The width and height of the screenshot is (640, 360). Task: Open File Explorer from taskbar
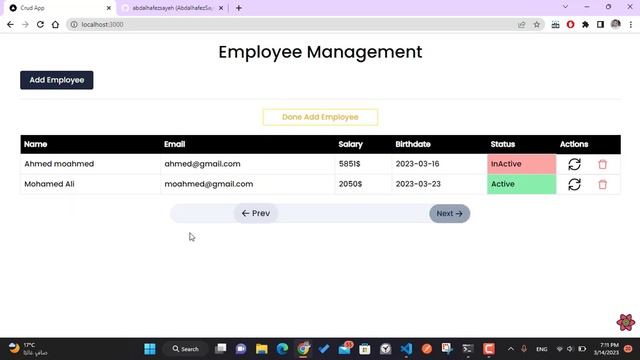262,349
